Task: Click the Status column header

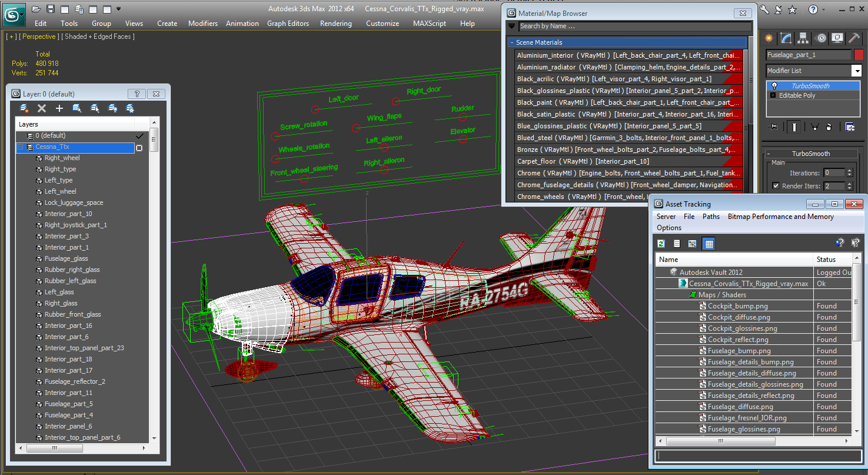Action: (x=833, y=259)
